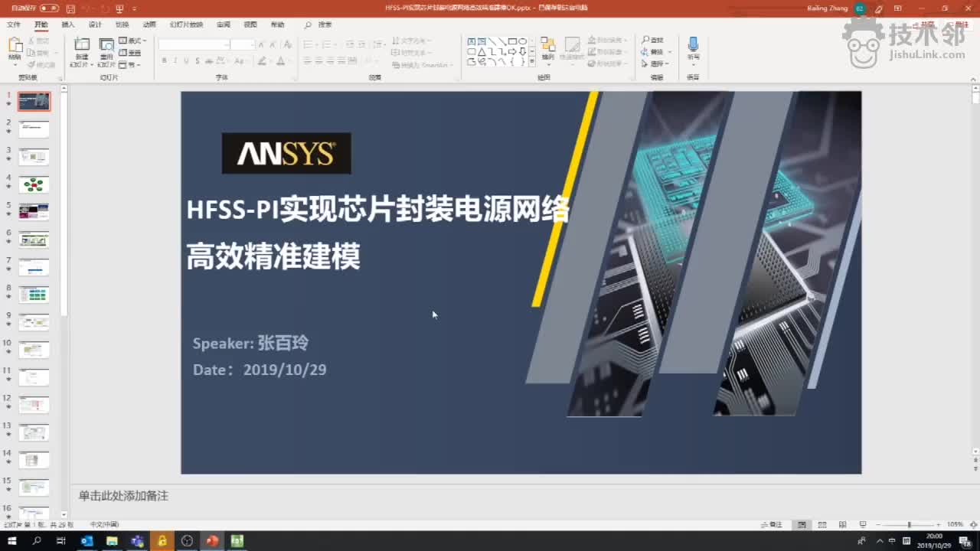Switch to Slide Sorter view icon
The width and height of the screenshot is (980, 551).
[822, 524]
